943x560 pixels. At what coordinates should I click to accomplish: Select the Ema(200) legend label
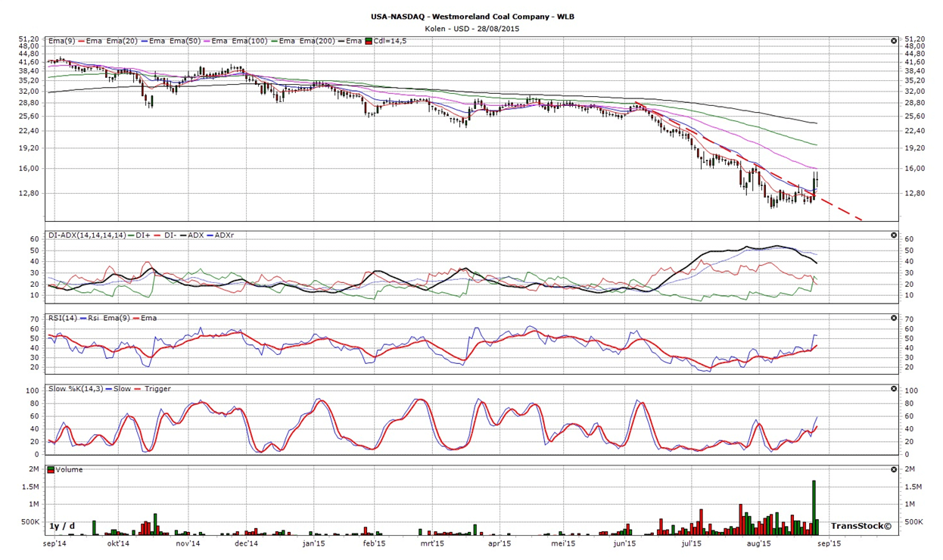317,41
